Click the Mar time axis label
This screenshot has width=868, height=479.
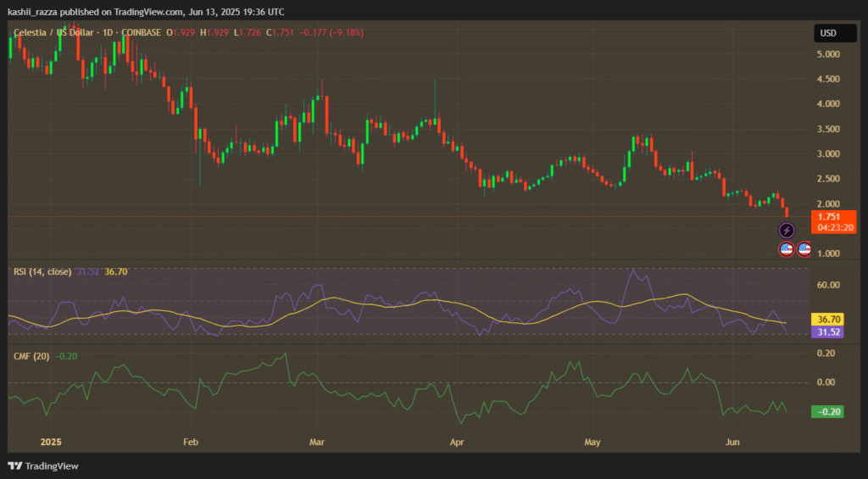[317, 443]
